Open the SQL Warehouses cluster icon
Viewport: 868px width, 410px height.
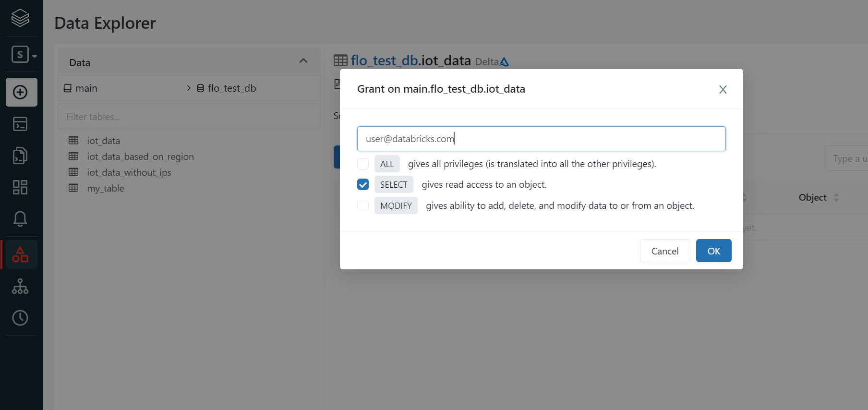[20, 286]
